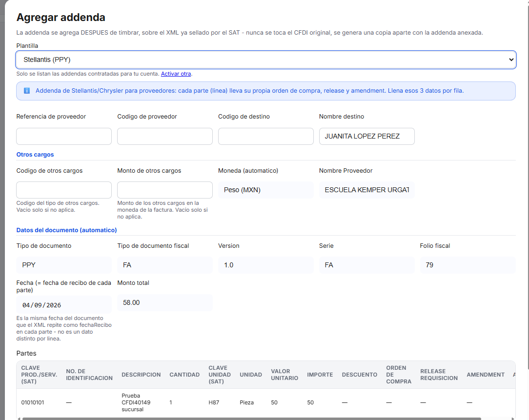Click the Fecha field 04/09/2026
The image size is (529, 420).
point(64,305)
